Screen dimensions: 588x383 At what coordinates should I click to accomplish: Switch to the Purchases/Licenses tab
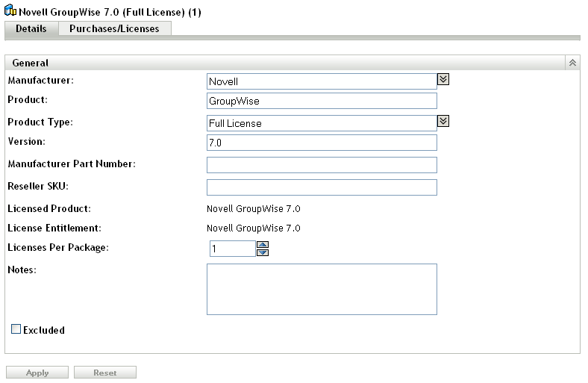[114, 29]
